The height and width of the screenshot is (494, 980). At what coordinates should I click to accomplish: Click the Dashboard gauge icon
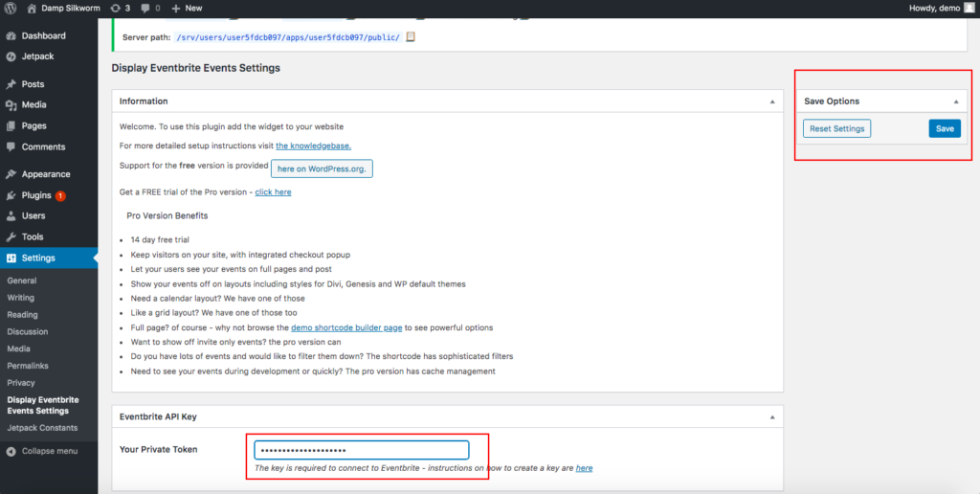coord(11,35)
